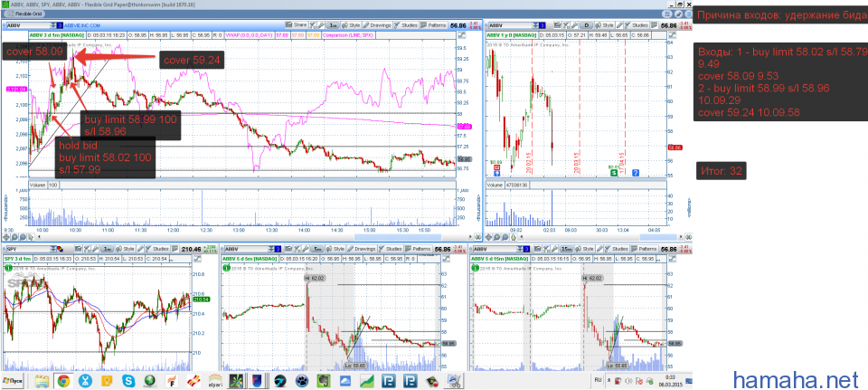868x390 pixels.
Task: Open Style menu in top-left ABBV 1m chart
Action: coord(351,25)
